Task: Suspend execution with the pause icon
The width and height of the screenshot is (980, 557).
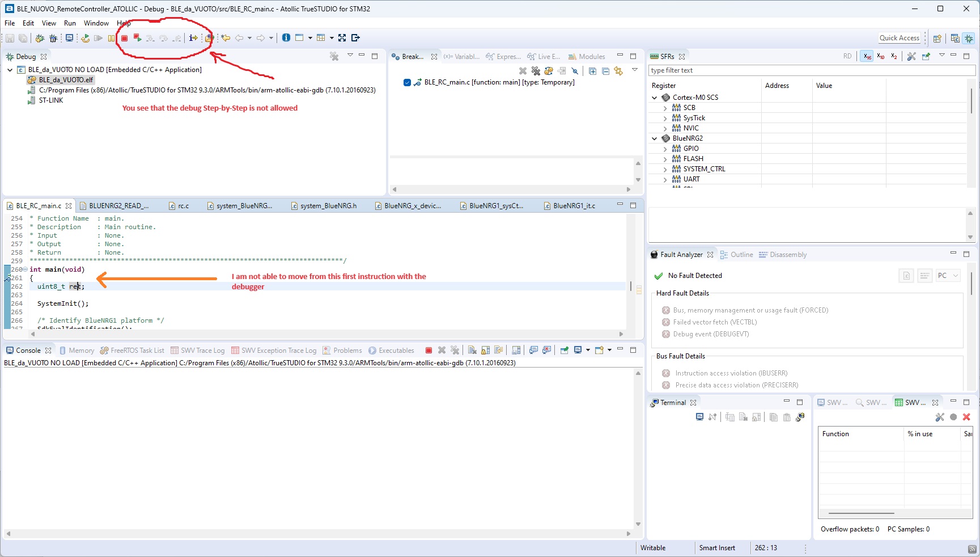Action: [x=111, y=37]
